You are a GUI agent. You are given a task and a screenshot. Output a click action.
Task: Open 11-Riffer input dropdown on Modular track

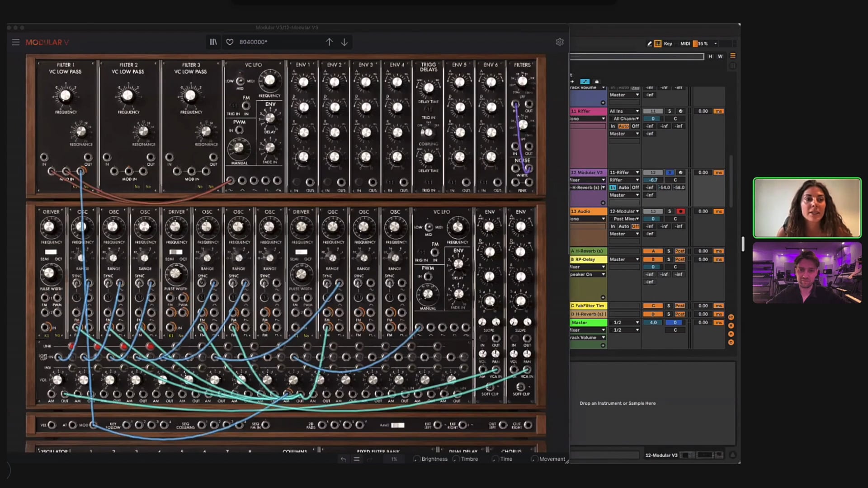pyautogui.click(x=624, y=173)
